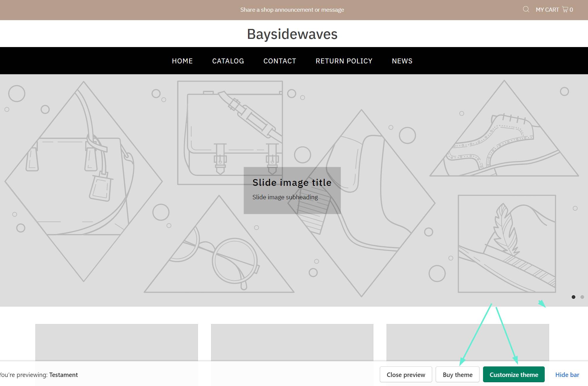Hide the preview bar
The width and height of the screenshot is (588, 386).
pos(567,375)
